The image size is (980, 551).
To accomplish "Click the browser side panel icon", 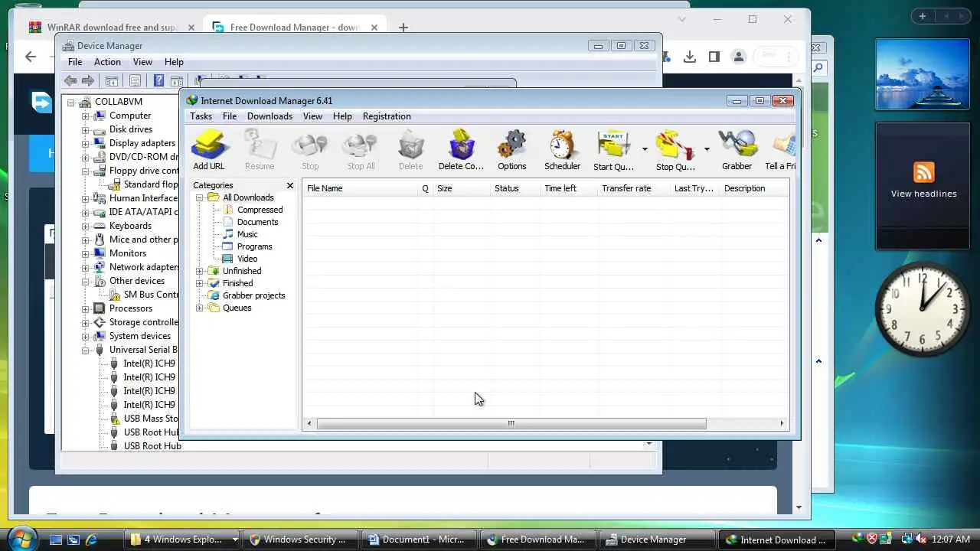I will pyautogui.click(x=714, y=57).
